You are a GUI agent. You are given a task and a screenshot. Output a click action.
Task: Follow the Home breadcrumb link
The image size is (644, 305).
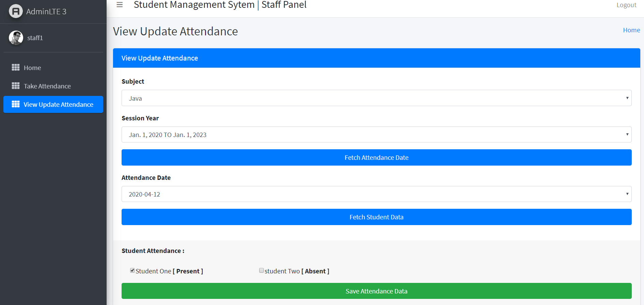click(631, 30)
